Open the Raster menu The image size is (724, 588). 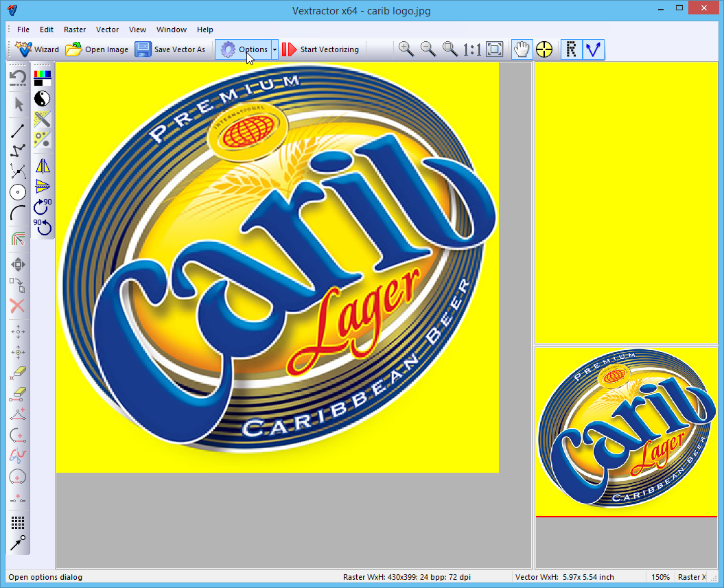click(75, 30)
